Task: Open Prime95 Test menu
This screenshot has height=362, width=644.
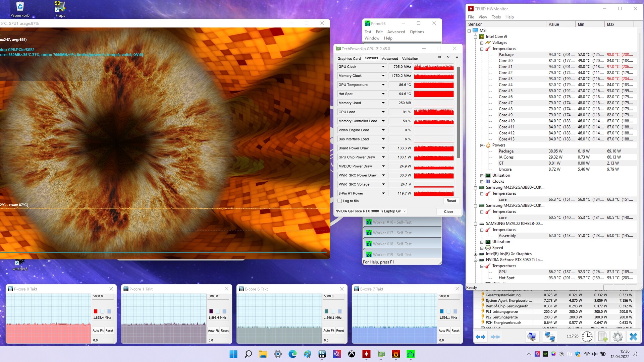Action: (x=368, y=32)
